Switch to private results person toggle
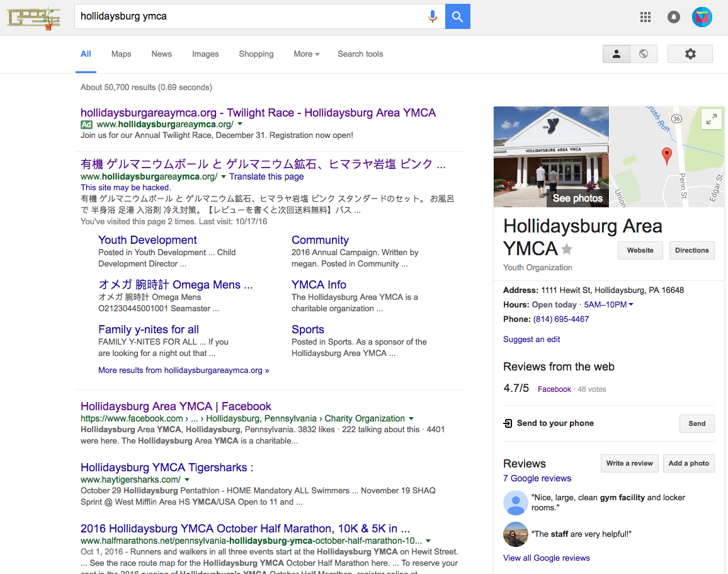Viewport: 728px width, 574px height. click(x=617, y=54)
